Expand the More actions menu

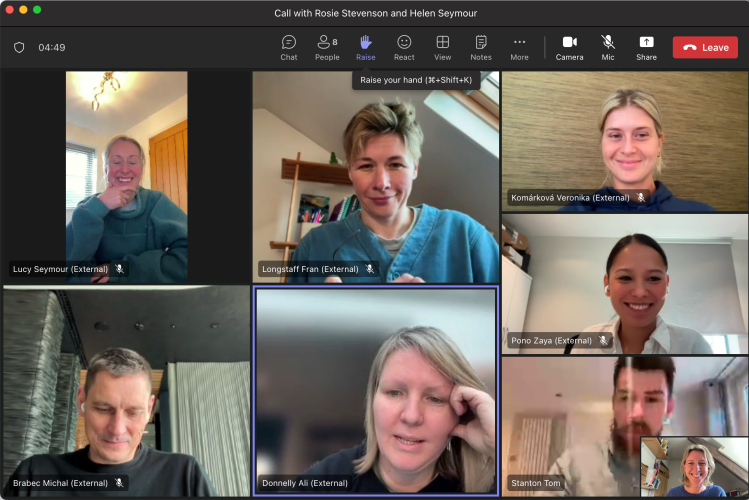519,47
